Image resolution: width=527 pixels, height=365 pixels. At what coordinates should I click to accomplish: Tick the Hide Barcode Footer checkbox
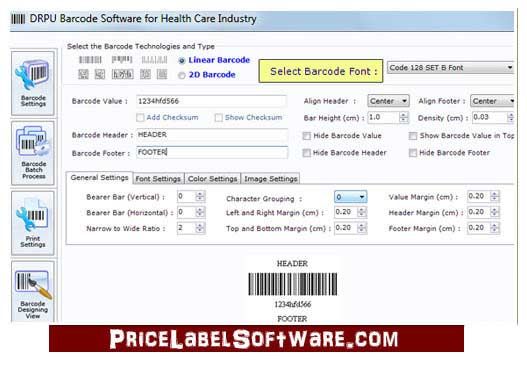coord(413,153)
